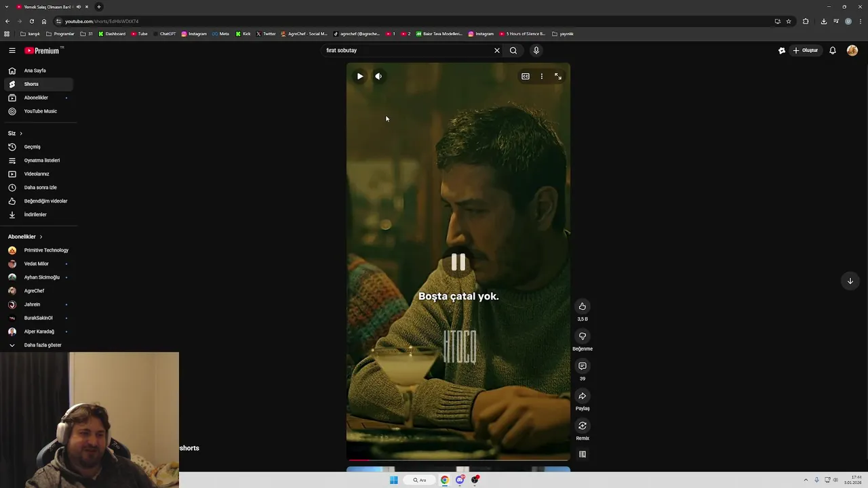Open Beğendiğim videolar
868x488 pixels.
tap(38, 201)
